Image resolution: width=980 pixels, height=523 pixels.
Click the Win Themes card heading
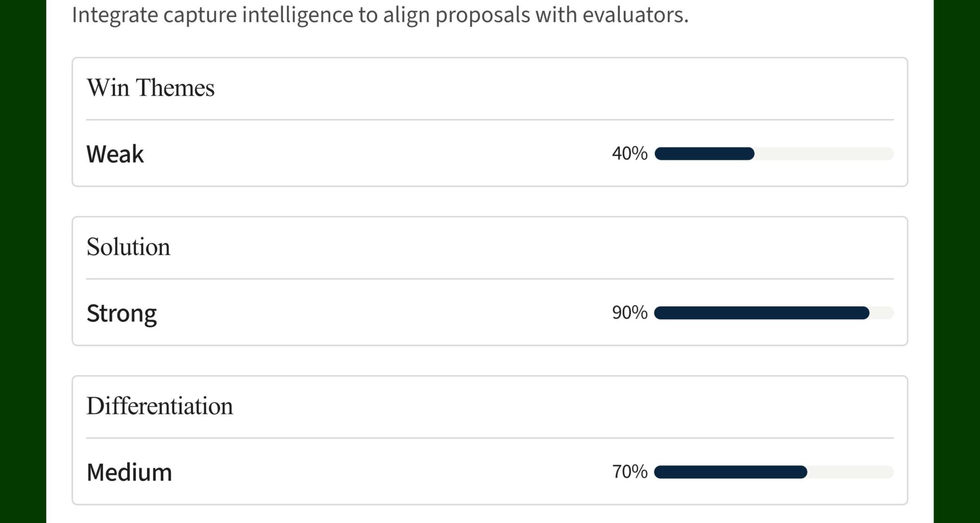click(151, 88)
